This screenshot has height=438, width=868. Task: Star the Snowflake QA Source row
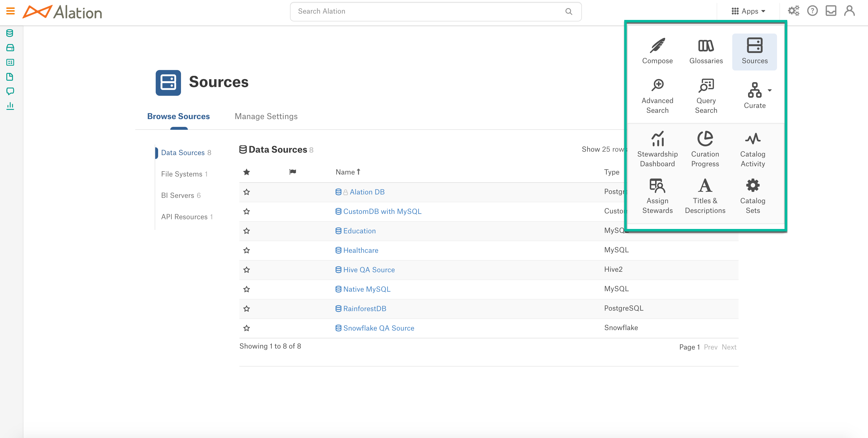[x=247, y=328]
